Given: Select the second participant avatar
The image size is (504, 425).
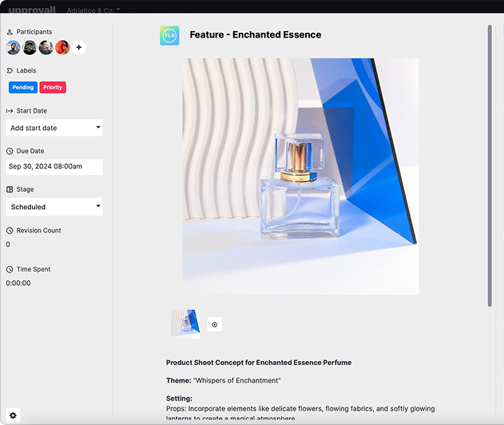Looking at the screenshot, I should (x=30, y=48).
